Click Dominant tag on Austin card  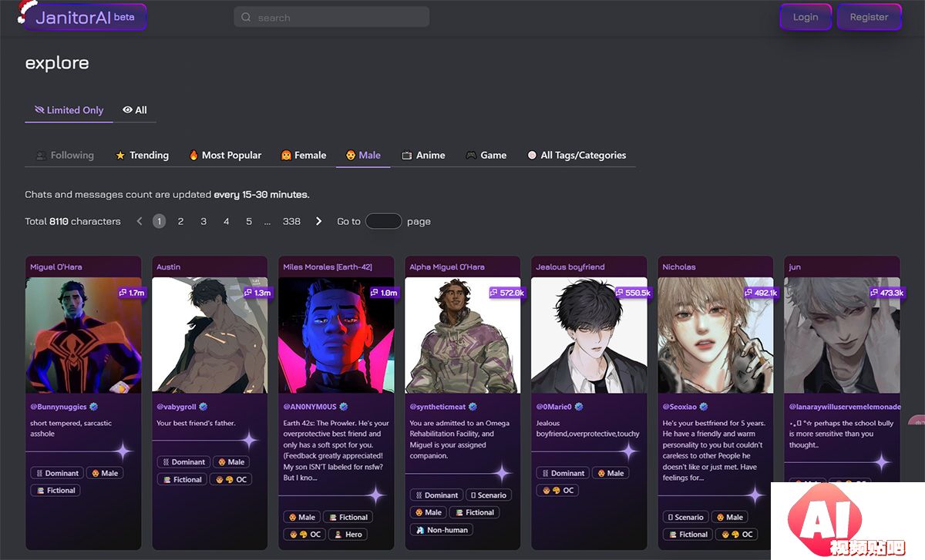pos(182,461)
